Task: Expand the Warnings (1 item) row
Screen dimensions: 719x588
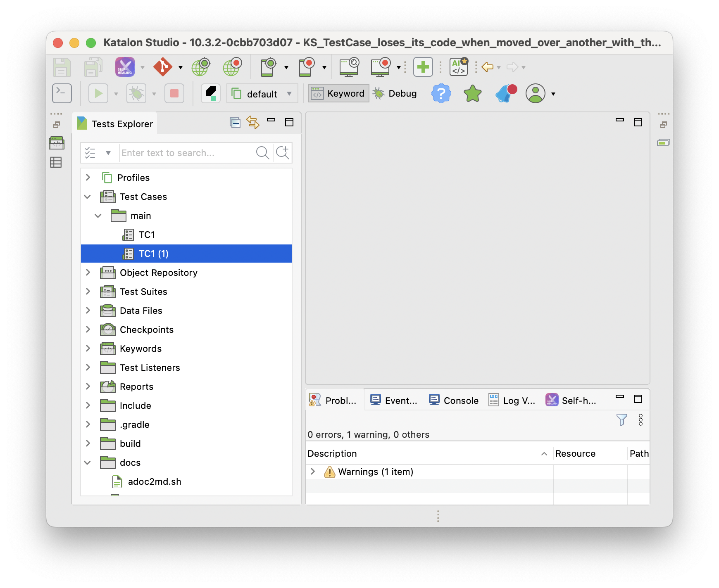Action: (x=313, y=472)
